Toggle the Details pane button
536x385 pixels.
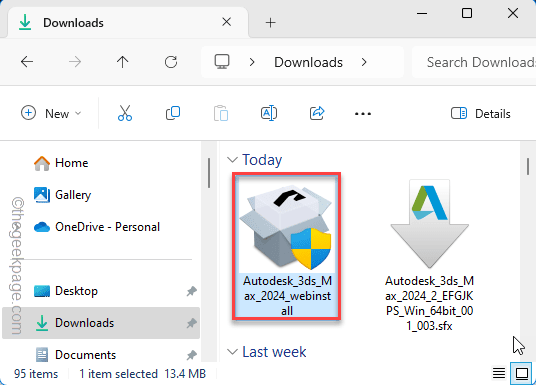tap(481, 114)
